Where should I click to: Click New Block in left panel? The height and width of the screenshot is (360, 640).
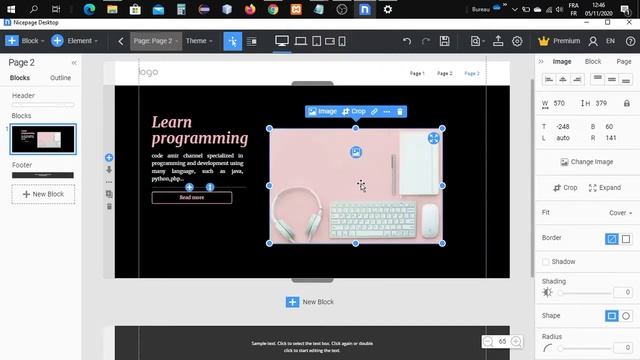pyautogui.click(x=43, y=194)
